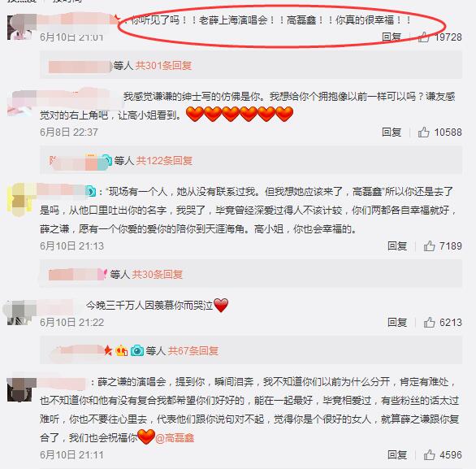Click the red star badge in the 共67条回复 row
The width and height of the screenshot is (476, 469).
(x=108, y=351)
